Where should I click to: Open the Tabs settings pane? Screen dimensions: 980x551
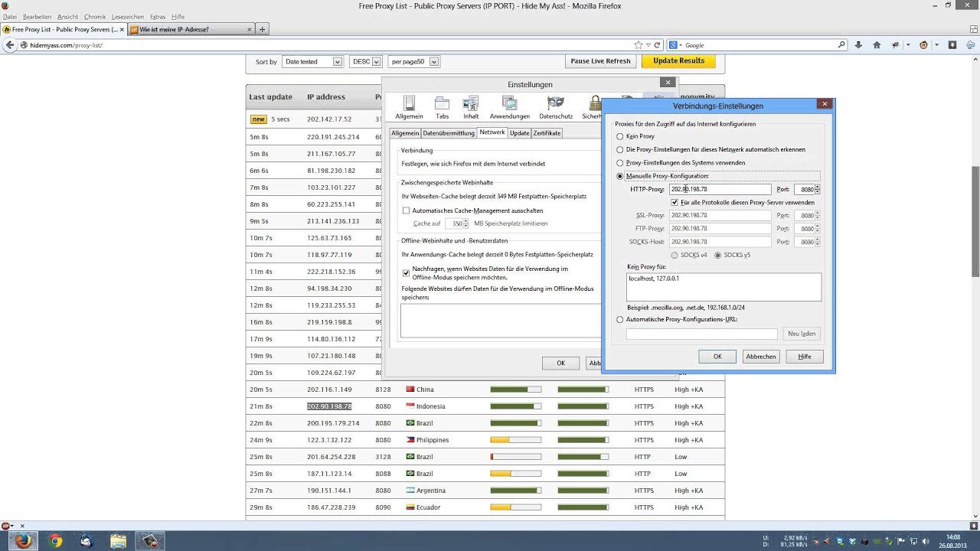[442, 106]
